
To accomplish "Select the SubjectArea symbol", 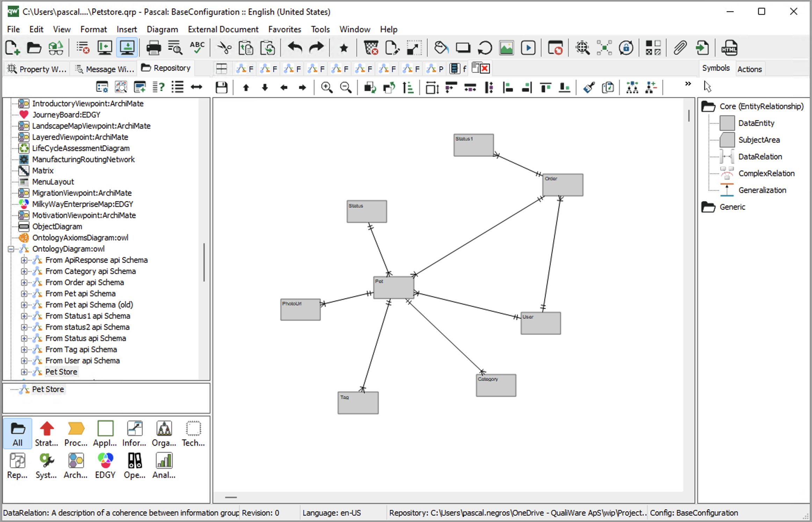I will (759, 140).
